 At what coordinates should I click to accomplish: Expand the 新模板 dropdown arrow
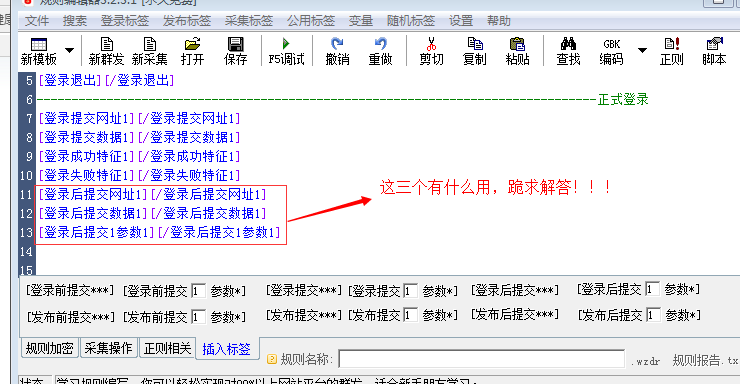69,50
